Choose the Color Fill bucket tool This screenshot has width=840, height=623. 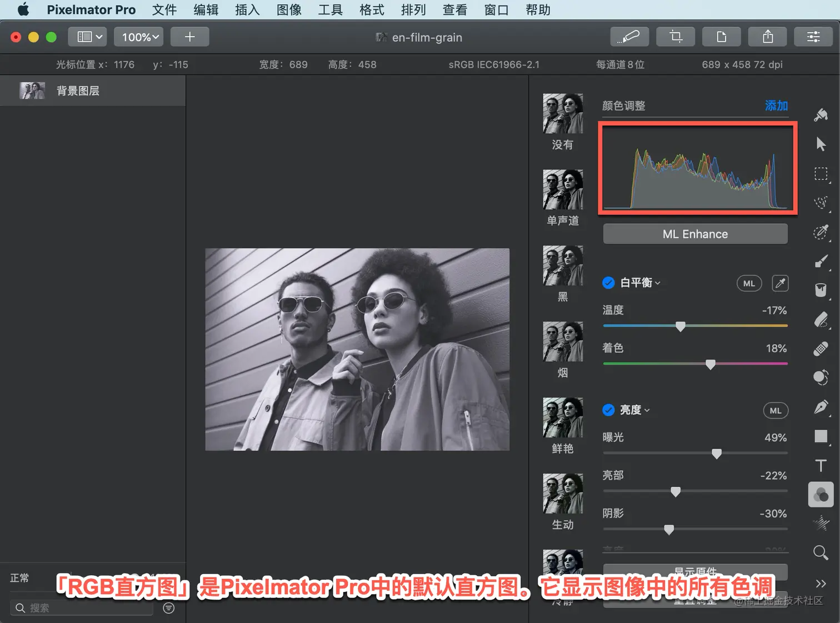pos(821,290)
